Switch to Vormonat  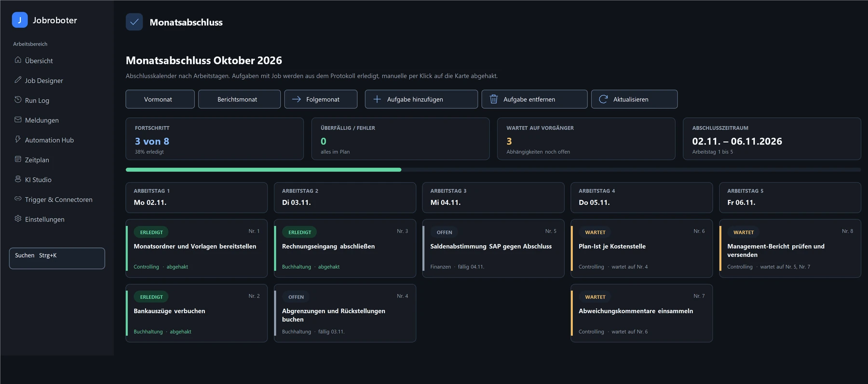(x=160, y=99)
